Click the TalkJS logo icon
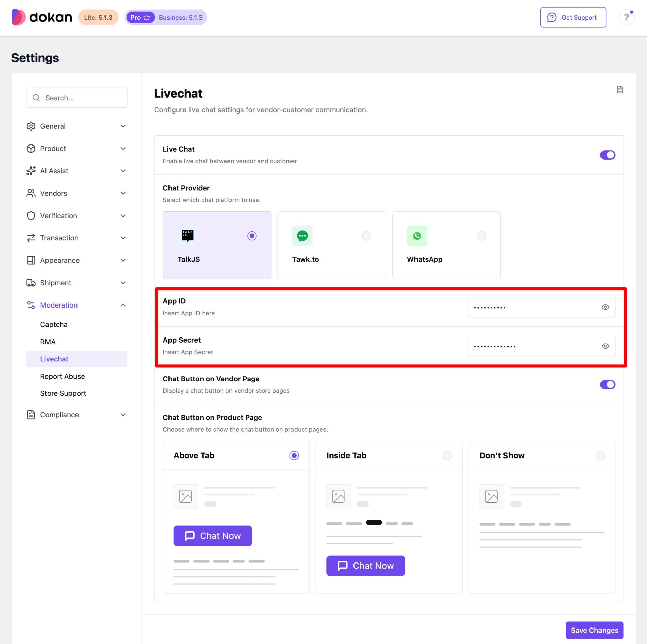The width and height of the screenshot is (647, 644). (x=188, y=236)
